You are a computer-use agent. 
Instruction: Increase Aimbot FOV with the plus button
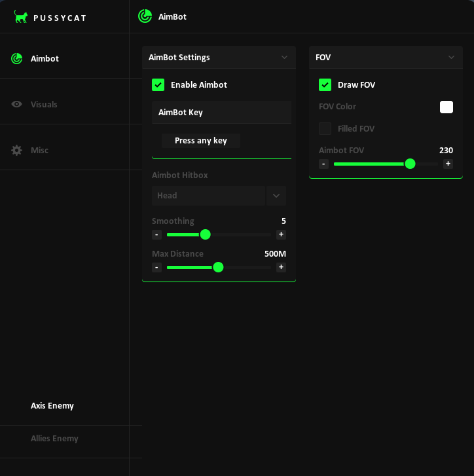coord(448,164)
